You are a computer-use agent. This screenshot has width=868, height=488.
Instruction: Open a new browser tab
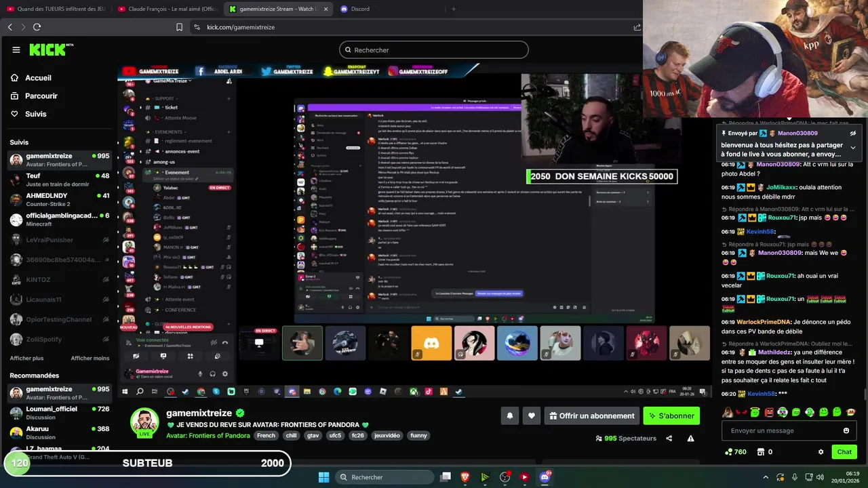(454, 9)
